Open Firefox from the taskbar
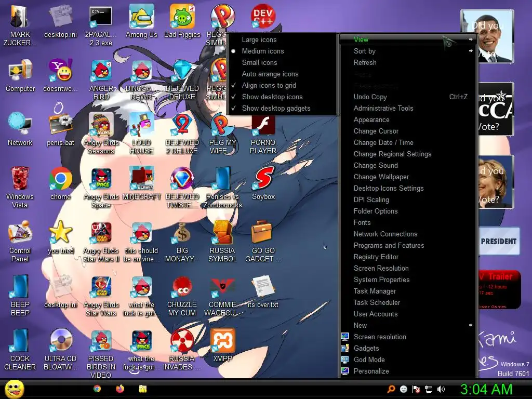 (x=120, y=389)
